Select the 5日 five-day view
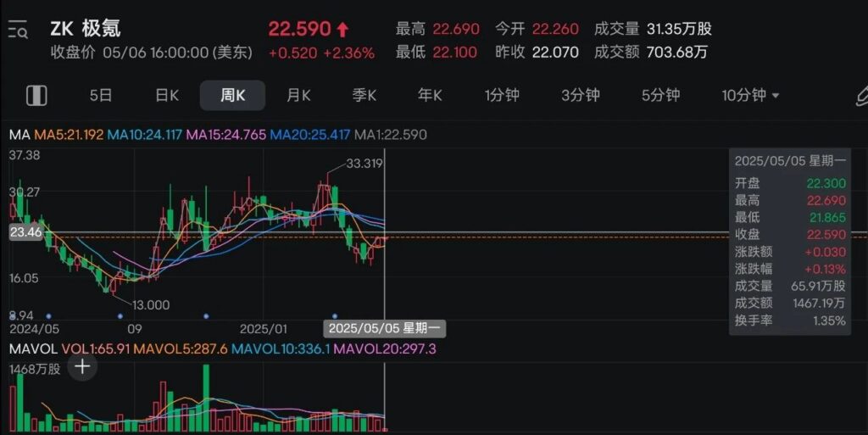The width and height of the screenshot is (868, 435). pos(101,95)
